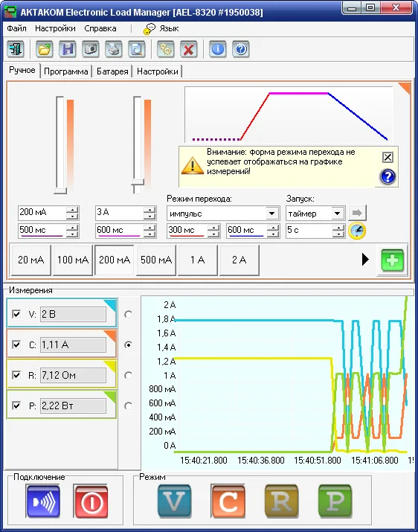This screenshot has width=418, height=532.
Task: Click the 200 мА preset button
Action: tap(115, 260)
